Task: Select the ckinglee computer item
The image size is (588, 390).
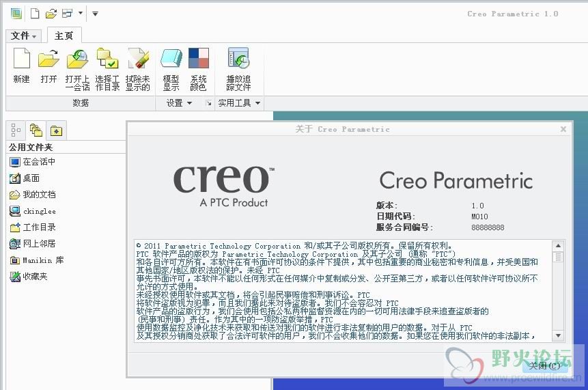Action: click(x=33, y=211)
